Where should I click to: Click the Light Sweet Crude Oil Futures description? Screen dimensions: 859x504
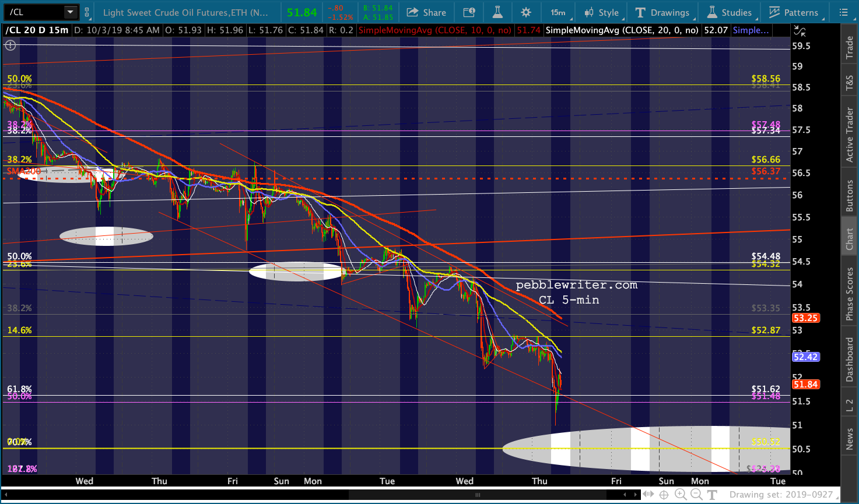pyautogui.click(x=185, y=12)
